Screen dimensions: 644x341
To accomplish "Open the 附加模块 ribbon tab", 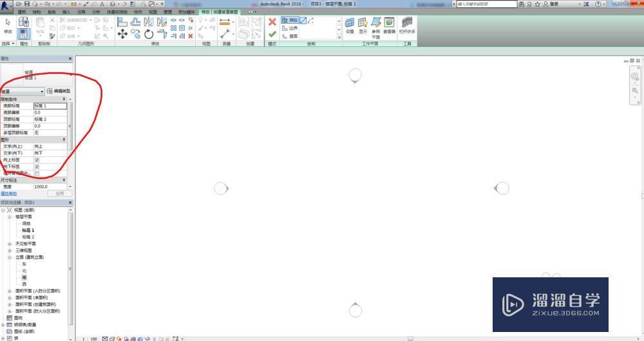I will [187, 12].
